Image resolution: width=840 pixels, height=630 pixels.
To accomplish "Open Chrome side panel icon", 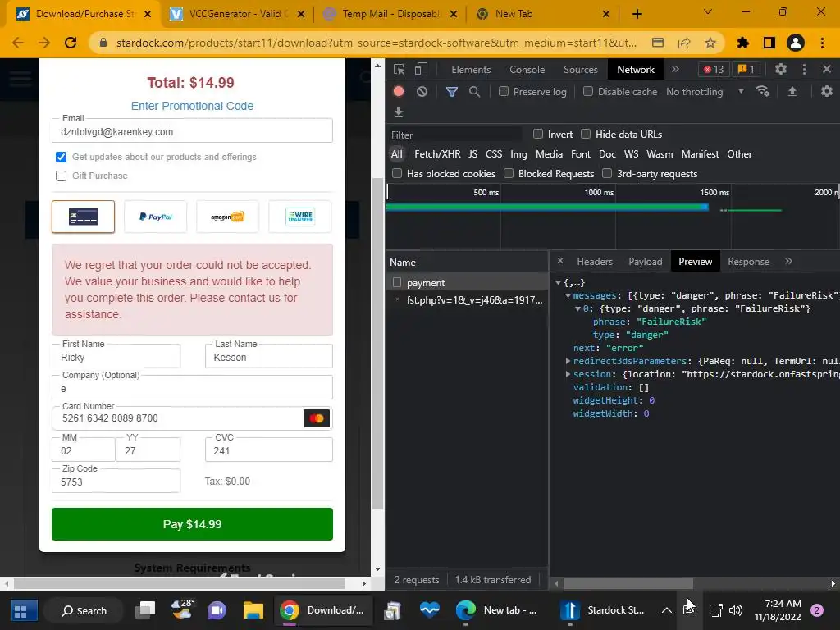I will click(x=769, y=43).
